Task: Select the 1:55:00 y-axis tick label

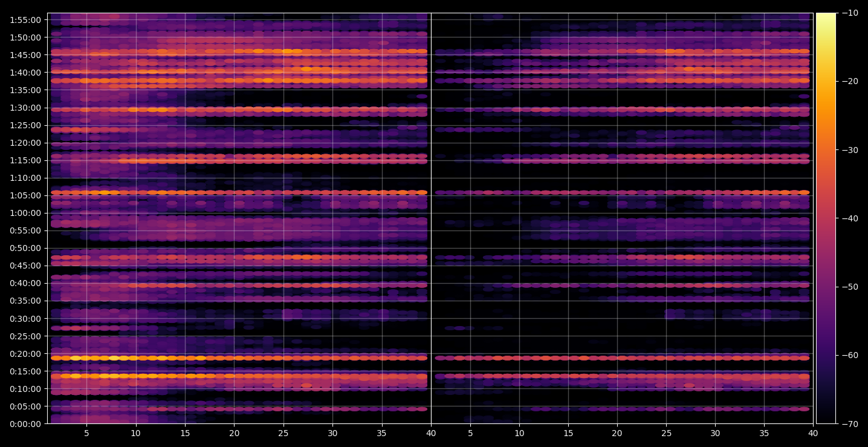Action: [25, 20]
